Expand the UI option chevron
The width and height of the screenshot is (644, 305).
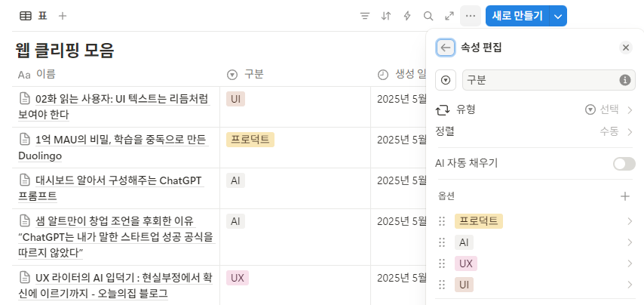tap(630, 285)
